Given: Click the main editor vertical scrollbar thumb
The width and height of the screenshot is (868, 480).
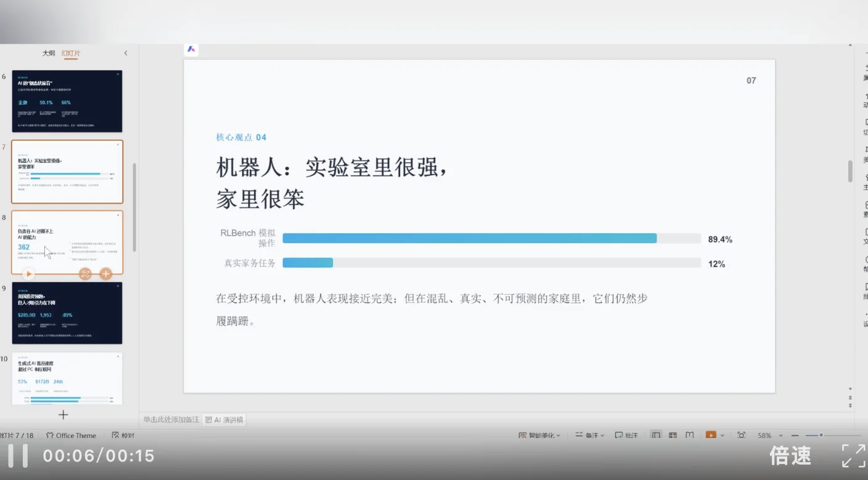Looking at the screenshot, I should coord(850,171).
